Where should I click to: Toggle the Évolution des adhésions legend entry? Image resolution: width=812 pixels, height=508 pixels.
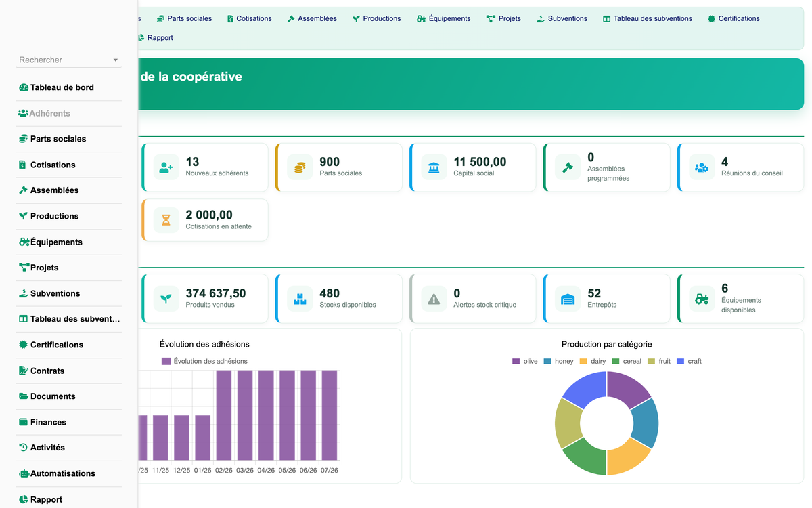(x=204, y=361)
